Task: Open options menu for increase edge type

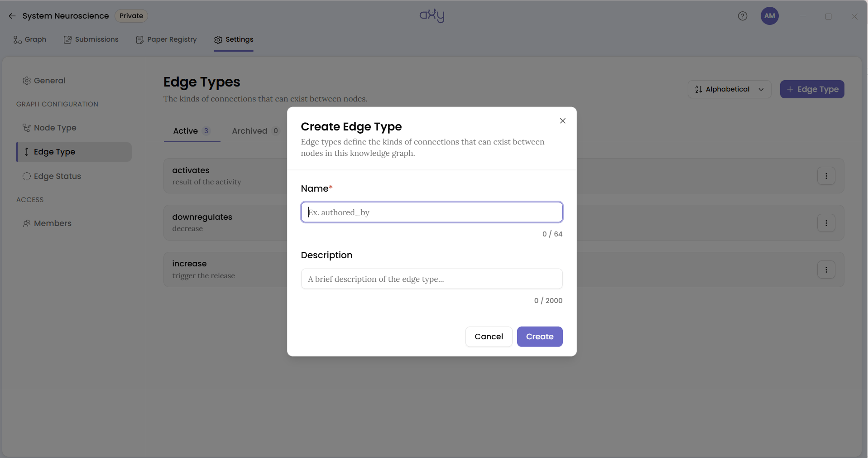Action: coord(826,270)
